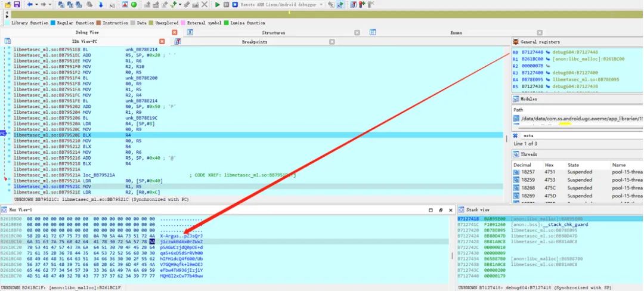Click the green circle toolbar icon
644x291 pixels.
coord(134,5)
